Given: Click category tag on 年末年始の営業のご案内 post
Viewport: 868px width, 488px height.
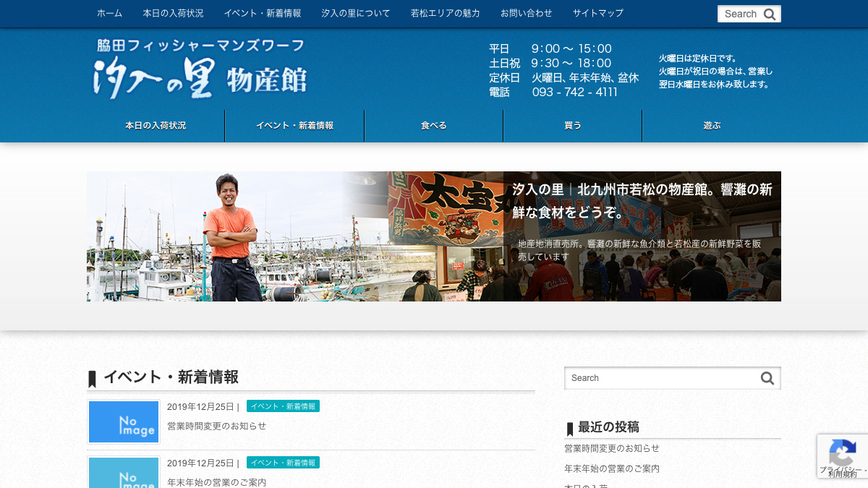Looking at the screenshot, I should pyautogui.click(x=283, y=463).
